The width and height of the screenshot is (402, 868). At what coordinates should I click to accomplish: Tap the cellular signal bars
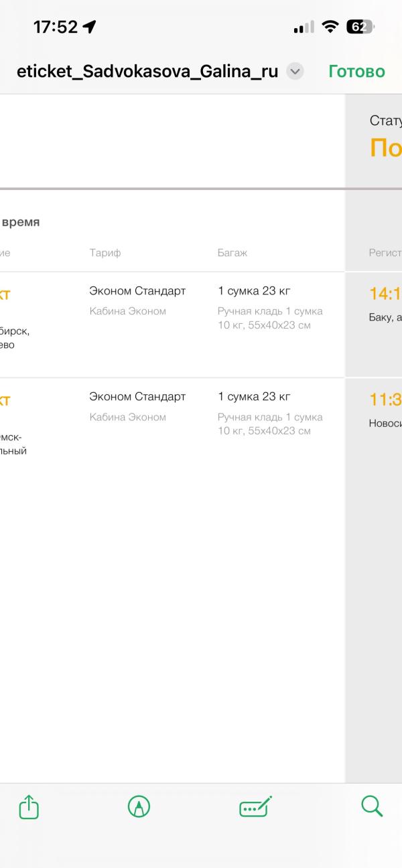pyautogui.click(x=304, y=27)
